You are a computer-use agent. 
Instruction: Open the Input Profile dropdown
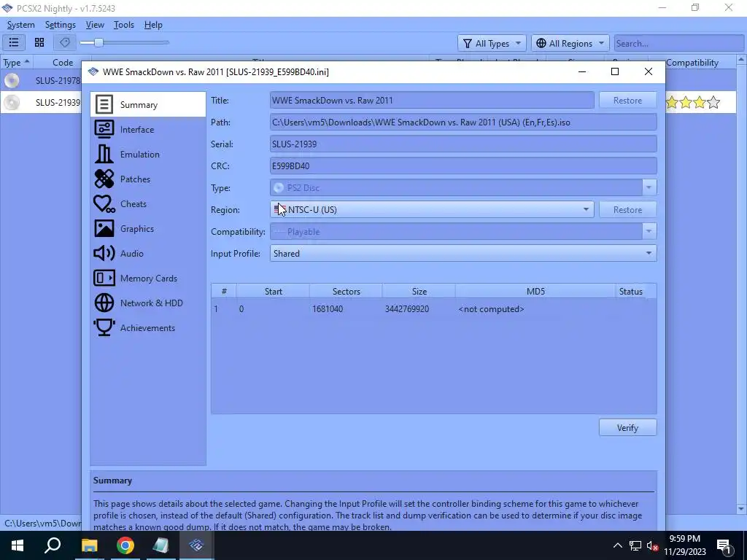coord(463,253)
